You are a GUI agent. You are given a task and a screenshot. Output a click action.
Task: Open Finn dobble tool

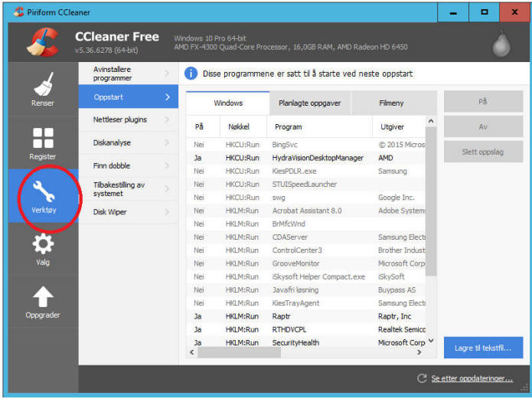coord(129,165)
